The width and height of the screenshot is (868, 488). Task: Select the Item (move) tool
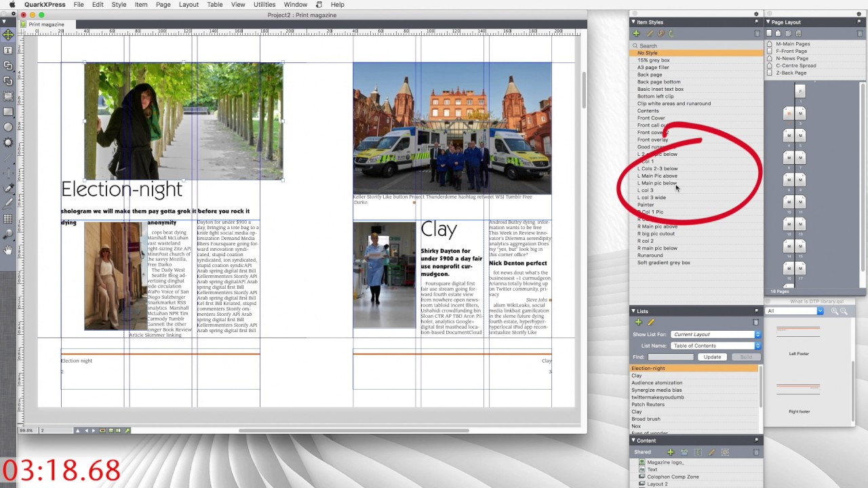(8, 35)
